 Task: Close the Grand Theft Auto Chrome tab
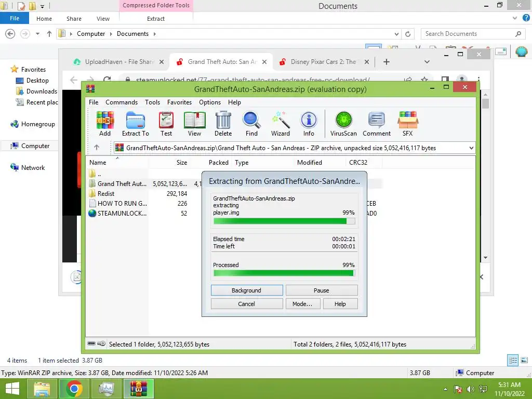pyautogui.click(x=264, y=62)
